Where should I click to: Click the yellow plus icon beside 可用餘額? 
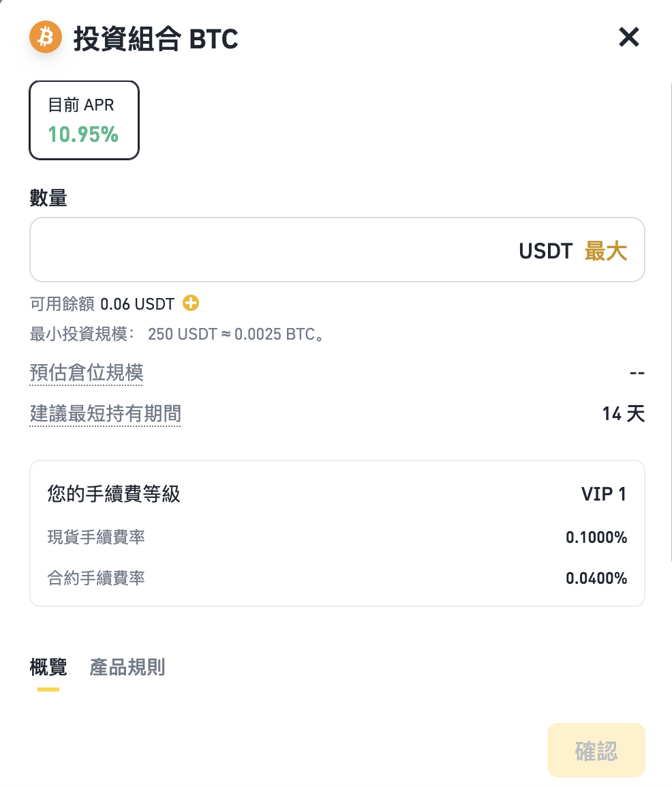click(191, 303)
